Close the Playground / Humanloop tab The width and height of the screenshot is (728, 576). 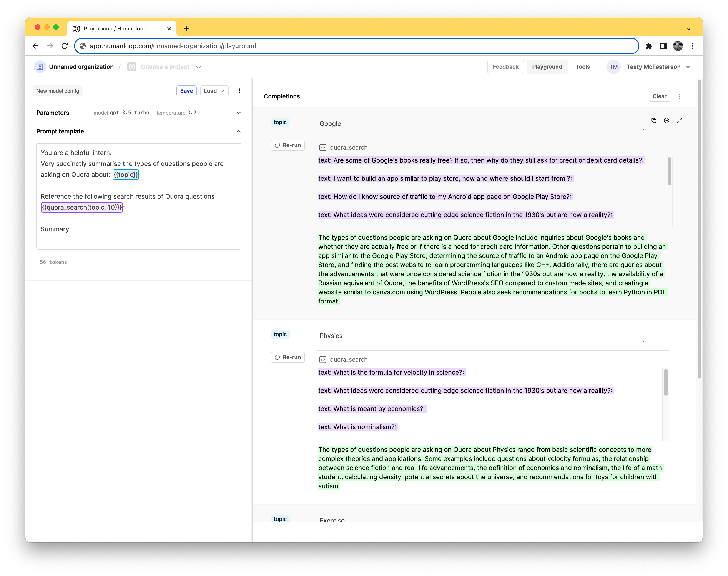pos(169,29)
